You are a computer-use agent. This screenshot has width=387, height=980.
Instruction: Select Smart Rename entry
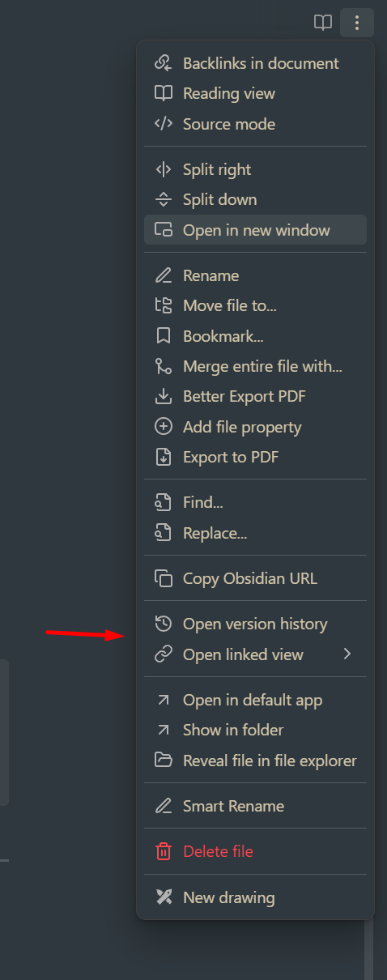(x=255, y=806)
